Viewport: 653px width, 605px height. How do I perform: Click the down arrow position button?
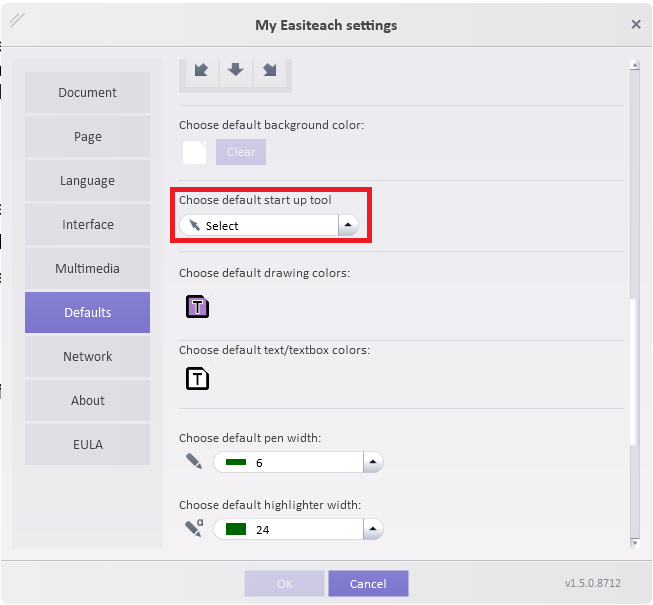(x=235, y=71)
